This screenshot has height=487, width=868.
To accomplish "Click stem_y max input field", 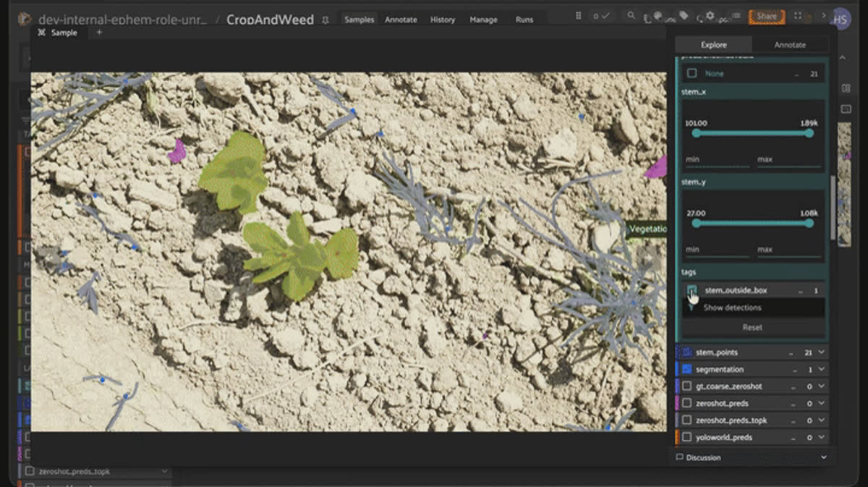I will pos(788,250).
